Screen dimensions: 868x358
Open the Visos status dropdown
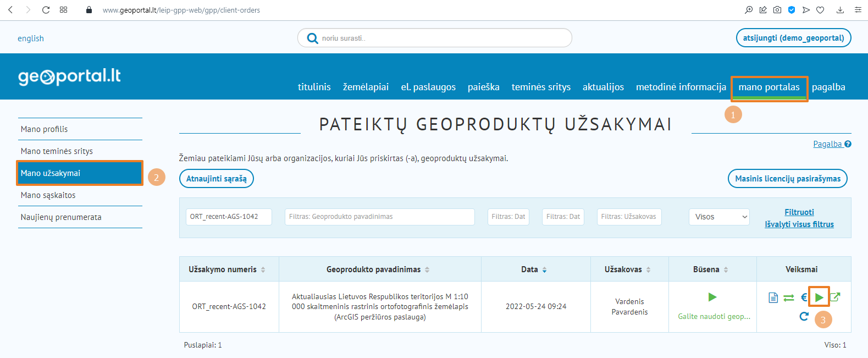pyautogui.click(x=719, y=217)
